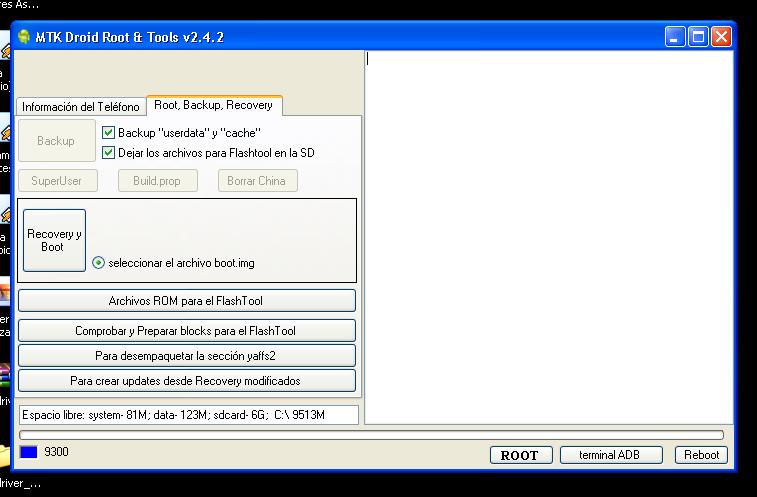Click the SuperUser button
Screen dimensions: 757x497
click(58, 181)
